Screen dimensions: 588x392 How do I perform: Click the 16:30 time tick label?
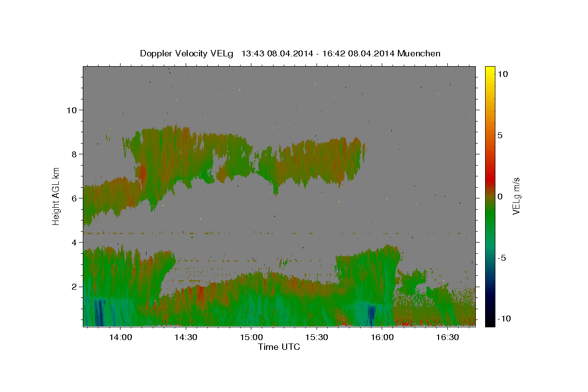(x=447, y=337)
